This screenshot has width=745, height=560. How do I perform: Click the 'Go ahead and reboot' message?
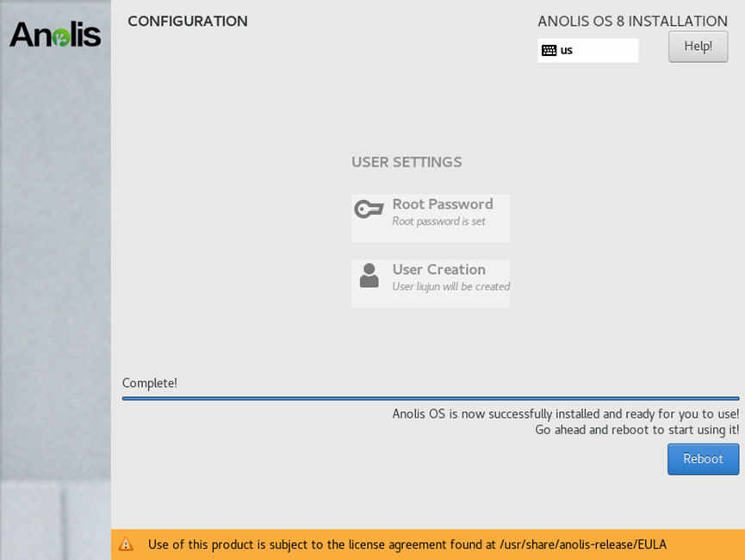637,430
